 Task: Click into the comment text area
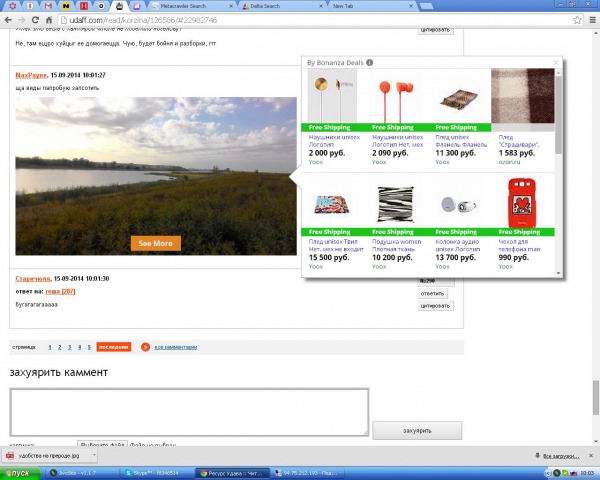coord(189,412)
